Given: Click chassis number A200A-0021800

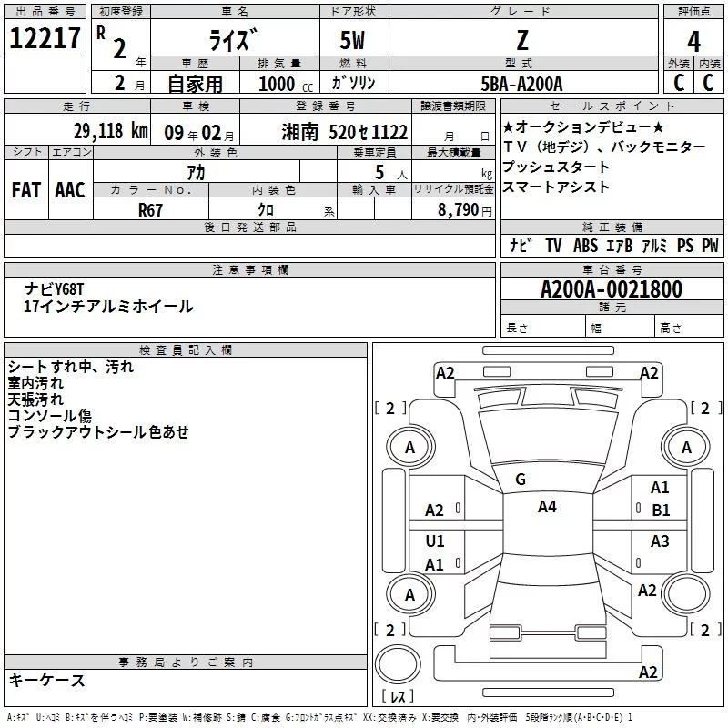Looking at the screenshot, I should [612, 289].
